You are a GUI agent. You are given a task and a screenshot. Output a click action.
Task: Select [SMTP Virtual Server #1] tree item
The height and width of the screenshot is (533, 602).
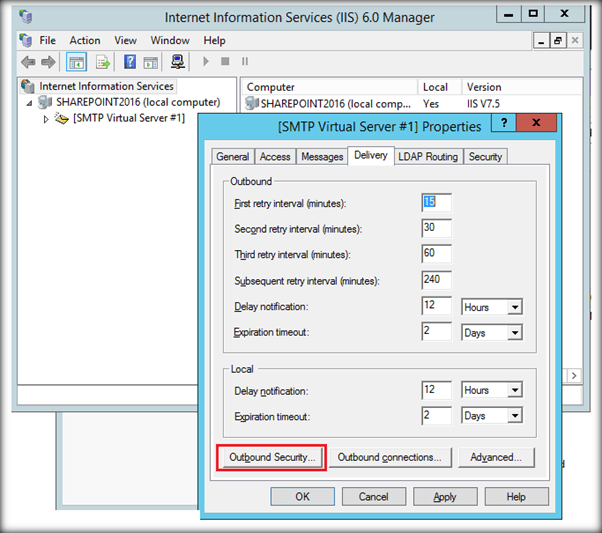[x=129, y=118]
